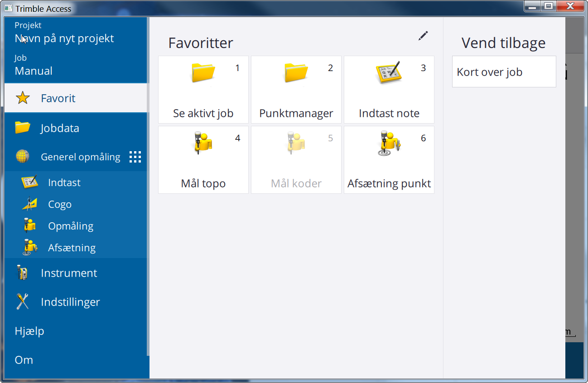
Task: Click the Generel opmåling globe icon
Action: point(23,157)
